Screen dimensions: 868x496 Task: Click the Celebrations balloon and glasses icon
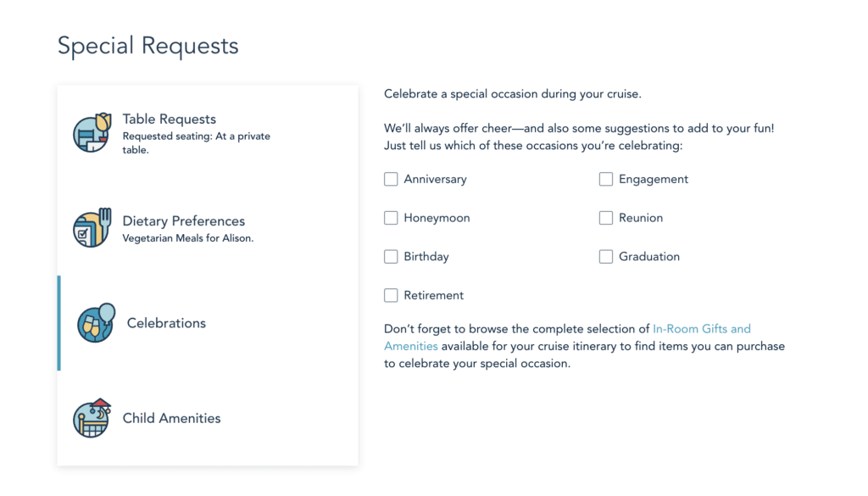(95, 323)
